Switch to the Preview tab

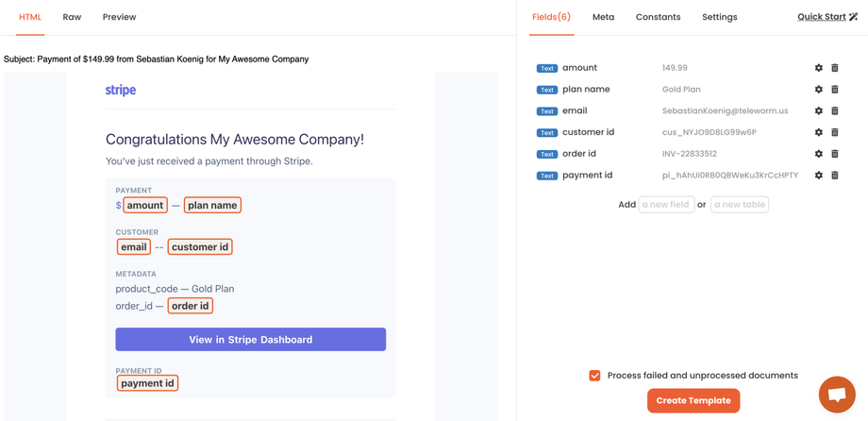coord(119,17)
